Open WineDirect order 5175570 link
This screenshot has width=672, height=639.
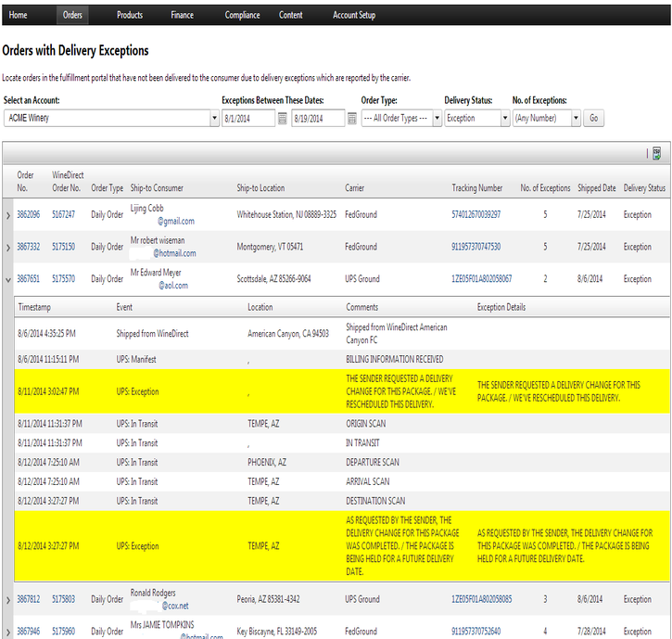63,279
